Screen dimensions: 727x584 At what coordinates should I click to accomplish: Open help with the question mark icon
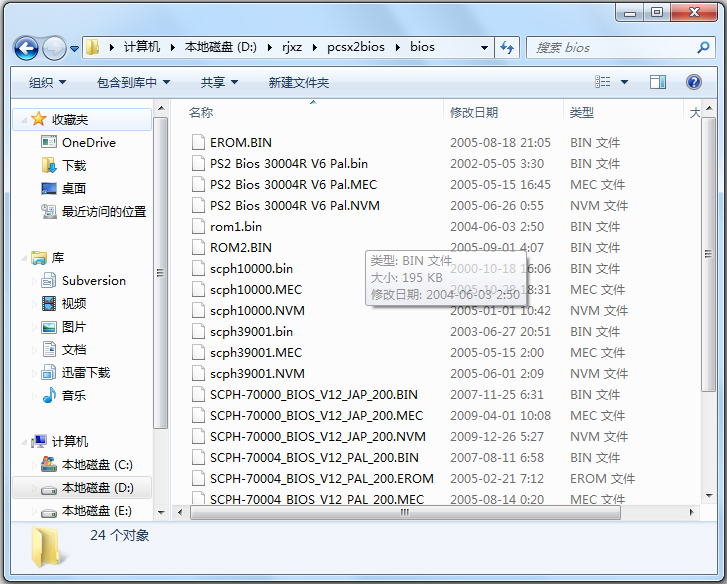(x=694, y=82)
